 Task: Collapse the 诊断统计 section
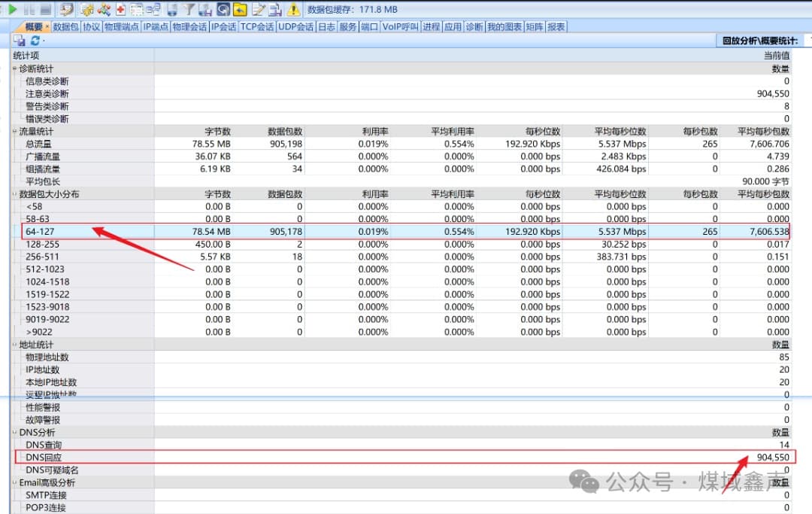click(x=14, y=68)
